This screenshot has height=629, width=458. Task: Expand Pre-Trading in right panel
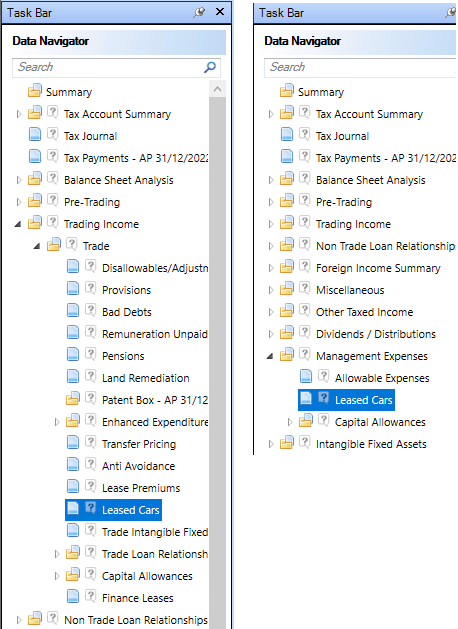pos(271,202)
